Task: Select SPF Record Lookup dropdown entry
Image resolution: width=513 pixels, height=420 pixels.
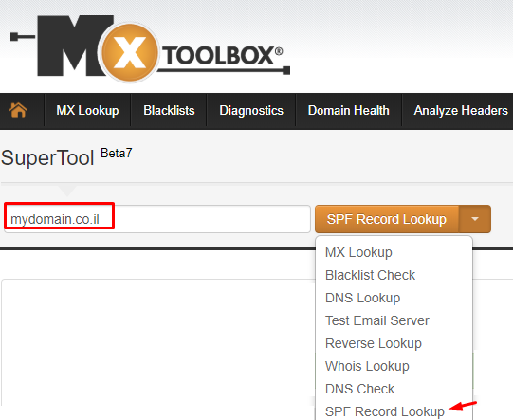Action: (x=385, y=411)
